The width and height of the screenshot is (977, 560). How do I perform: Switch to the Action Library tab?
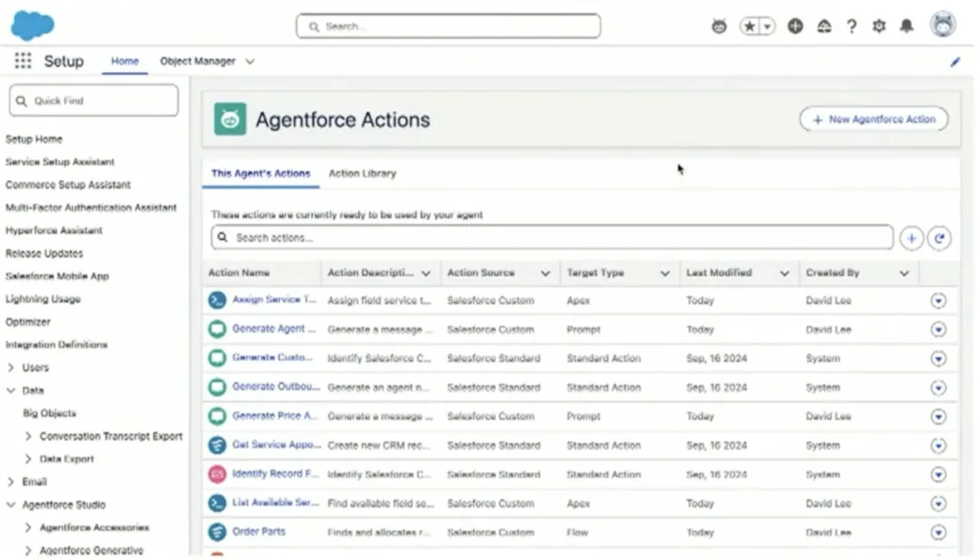pyautogui.click(x=362, y=173)
